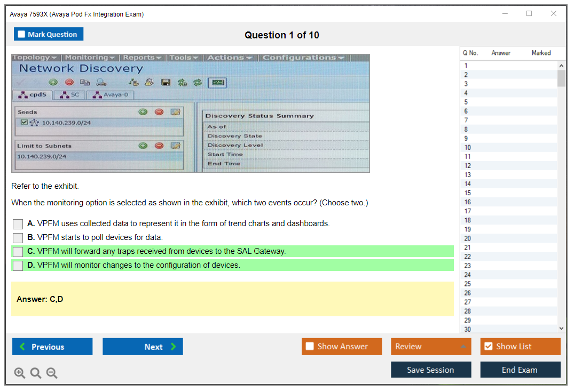Click the edit icon in Seeds panel header

[175, 111]
